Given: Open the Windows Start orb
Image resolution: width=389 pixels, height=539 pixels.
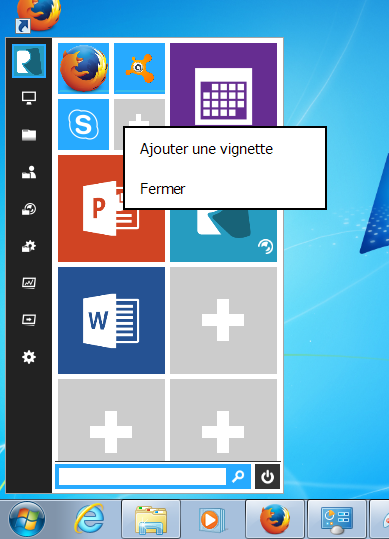Looking at the screenshot, I should click(x=27, y=519).
